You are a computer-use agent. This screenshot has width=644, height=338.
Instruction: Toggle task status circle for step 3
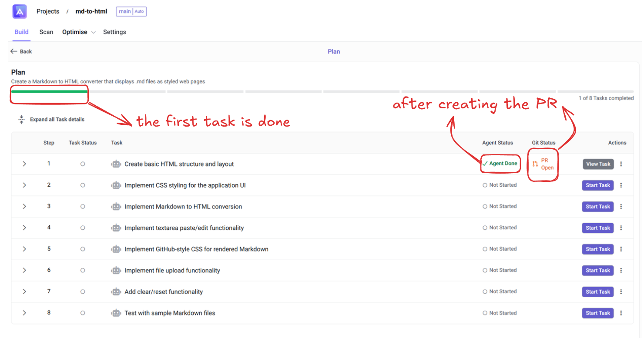pyautogui.click(x=83, y=207)
